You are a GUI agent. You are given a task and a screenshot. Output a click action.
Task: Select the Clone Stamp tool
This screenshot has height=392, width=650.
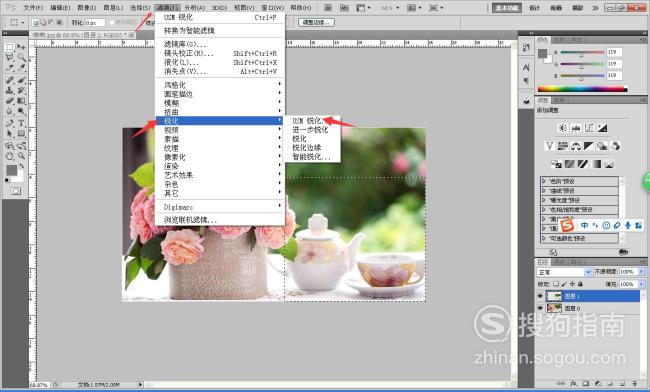coord(9,90)
